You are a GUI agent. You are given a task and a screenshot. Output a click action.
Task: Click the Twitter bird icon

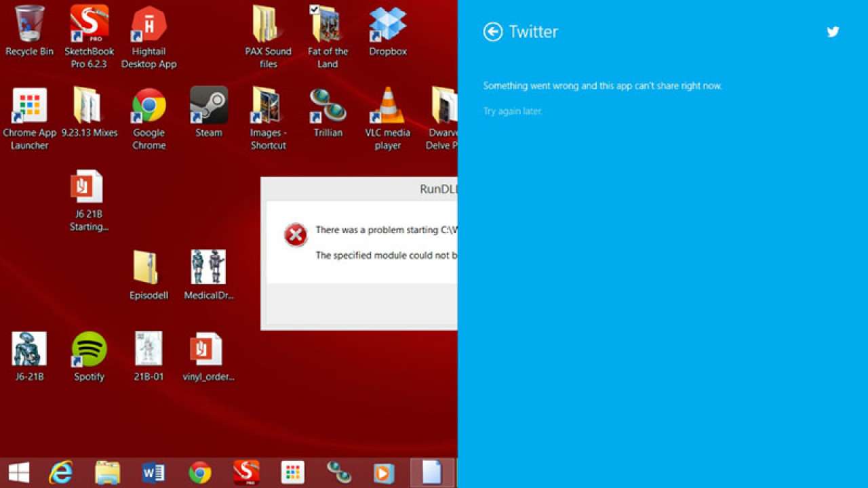click(833, 31)
